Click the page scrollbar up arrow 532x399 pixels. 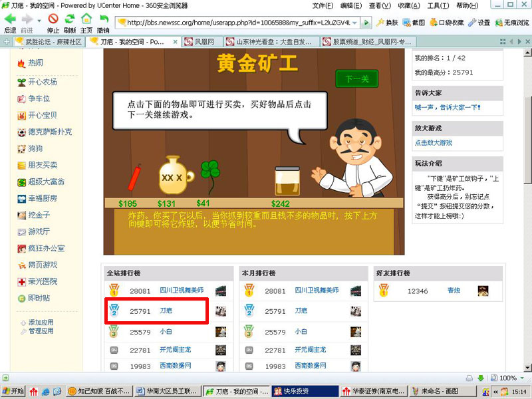[x=527, y=53]
